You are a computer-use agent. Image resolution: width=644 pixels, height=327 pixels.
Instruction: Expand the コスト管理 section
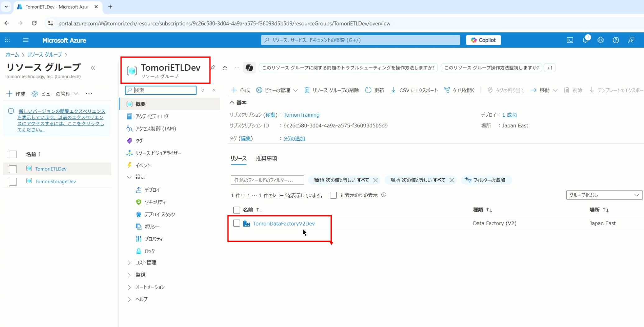pos(129,263)
